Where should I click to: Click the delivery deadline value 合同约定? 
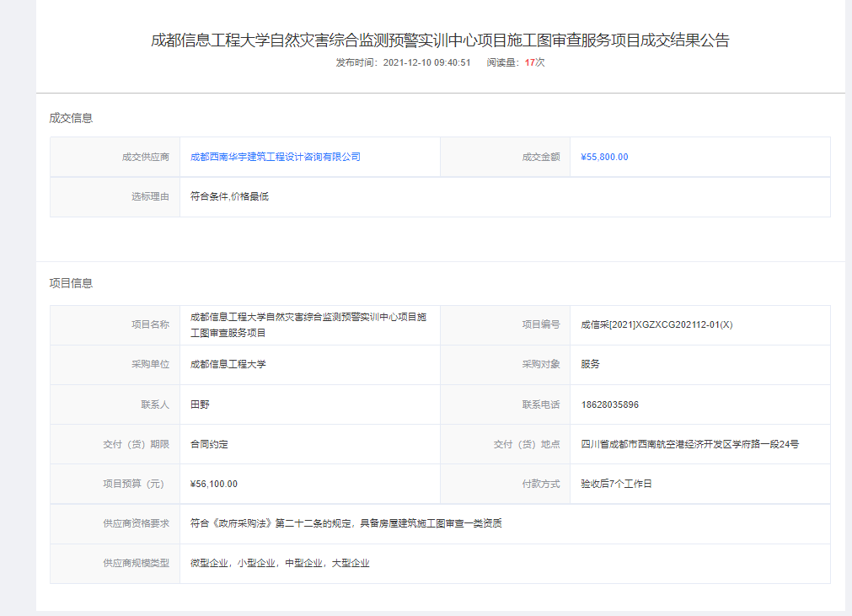[x=209, y=444]
